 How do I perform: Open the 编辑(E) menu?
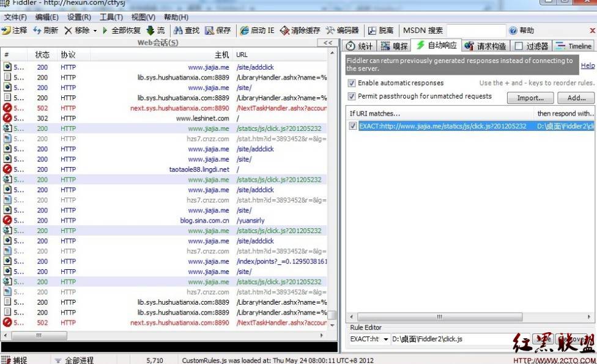click(x=47, y=17)
